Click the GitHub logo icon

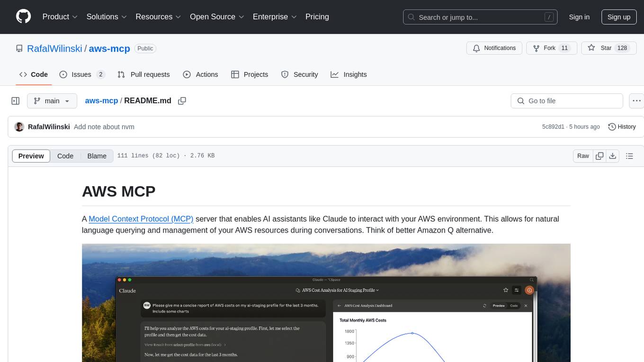[x=23, y=17]
